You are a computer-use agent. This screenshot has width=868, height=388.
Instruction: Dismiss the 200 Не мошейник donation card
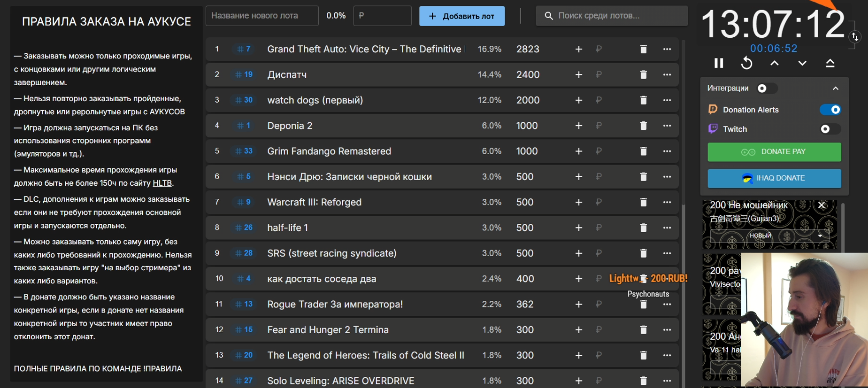coord(822,205)
